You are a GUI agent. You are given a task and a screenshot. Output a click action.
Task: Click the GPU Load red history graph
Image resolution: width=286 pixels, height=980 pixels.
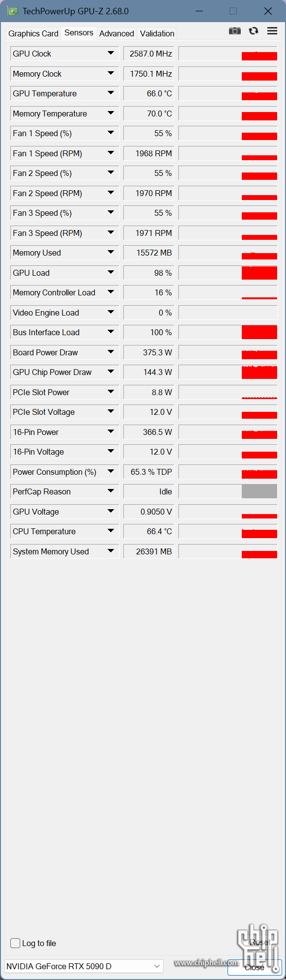(228, 273)
